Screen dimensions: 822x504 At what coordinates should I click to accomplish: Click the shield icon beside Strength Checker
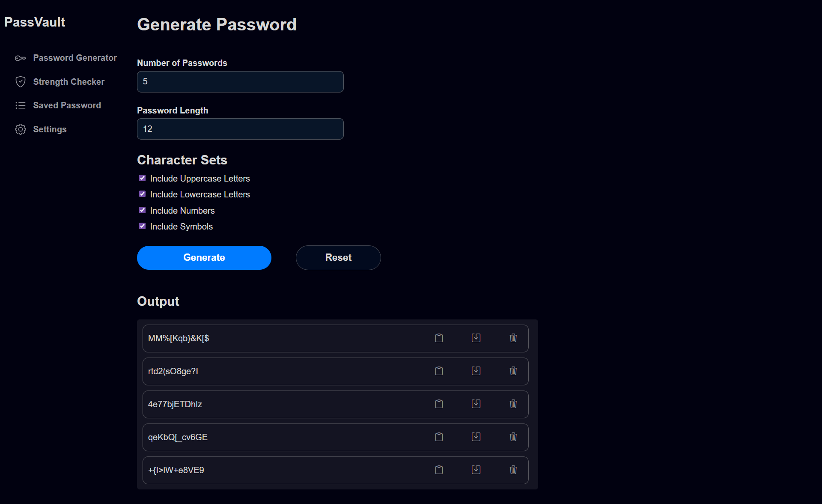pyautogui.click(x=20, y=81)
